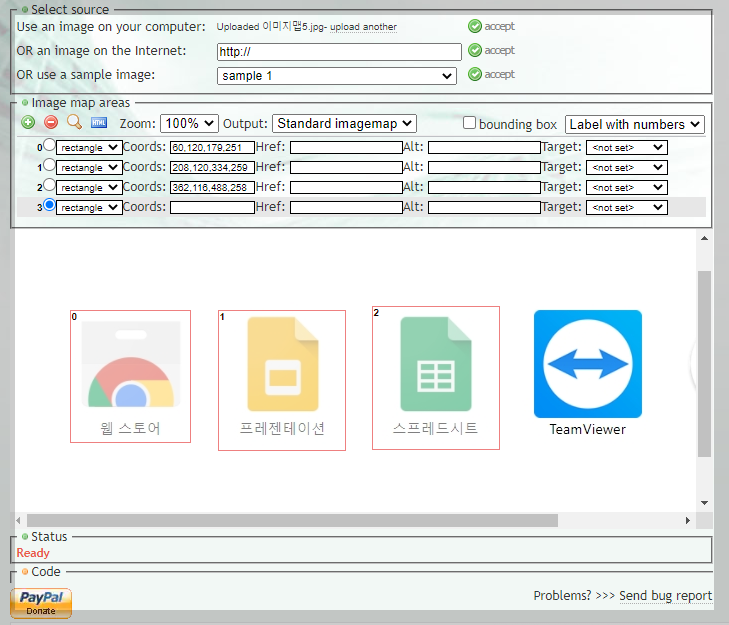This screenshot has height=625, width=729.
Task: Open the sample image dropdown
Action: pos(337,76)
